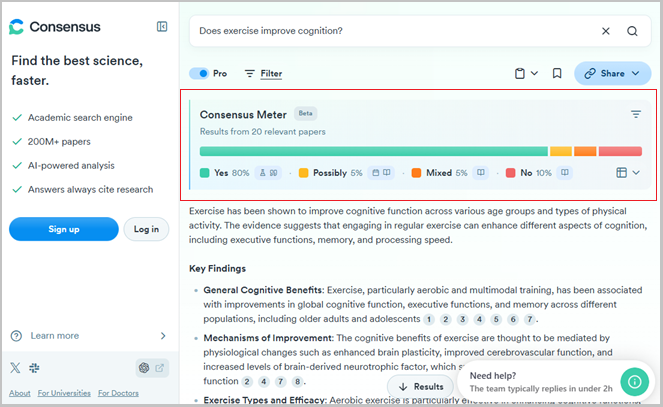
Task: Toggle the Pro switch off
Action: pos(199,74)
